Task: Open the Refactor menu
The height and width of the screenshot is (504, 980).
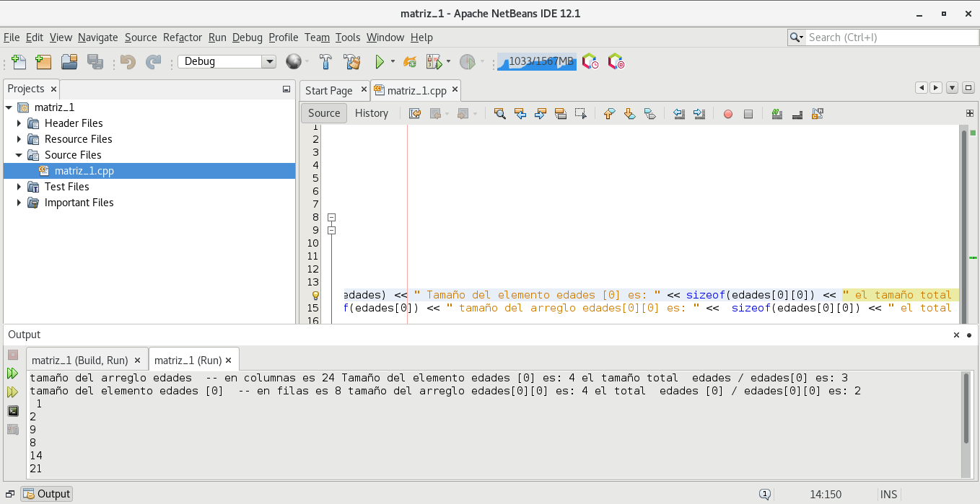Action: pyautogui.click(x=182, y=37)
